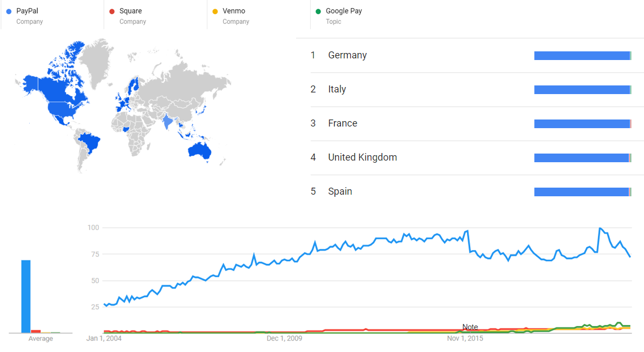This screenshot has width=644, height=352.
Task: Select the Square company term
Action: pos(131,11)
